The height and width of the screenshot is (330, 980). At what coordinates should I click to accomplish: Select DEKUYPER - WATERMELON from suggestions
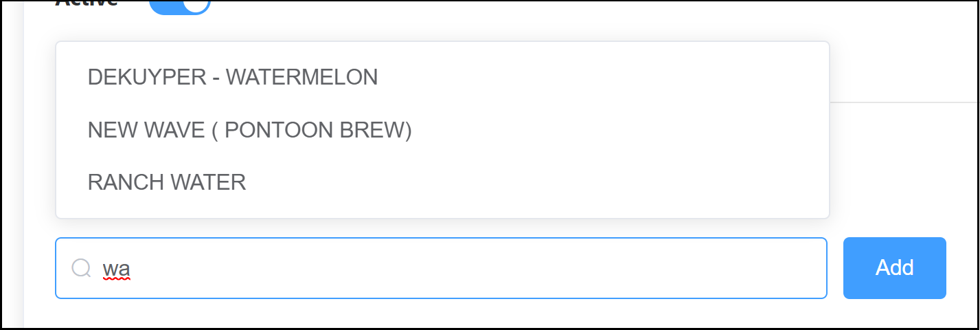233,77
